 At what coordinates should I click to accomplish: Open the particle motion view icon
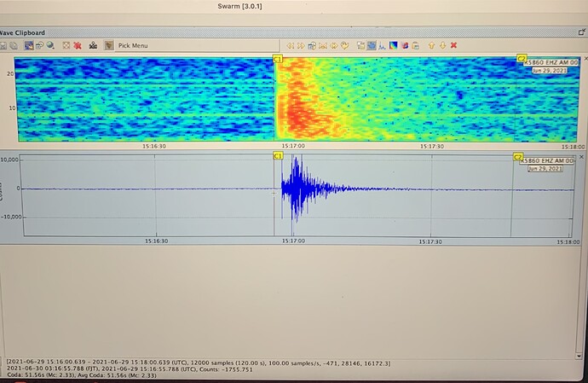404,46
